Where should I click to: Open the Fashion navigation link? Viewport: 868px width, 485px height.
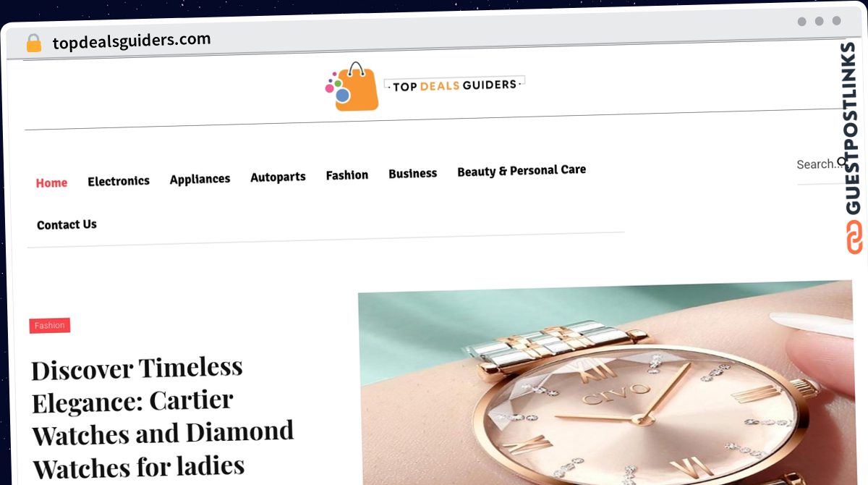346,175
